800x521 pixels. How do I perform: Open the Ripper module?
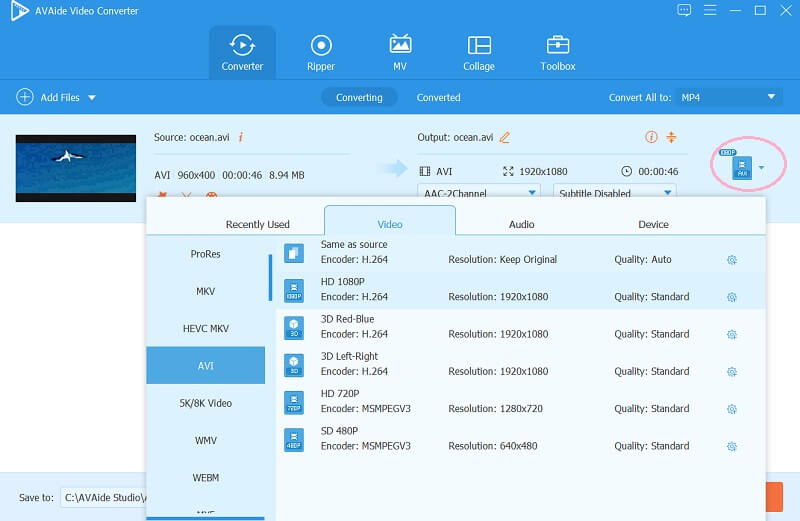(x=321, y=52)
